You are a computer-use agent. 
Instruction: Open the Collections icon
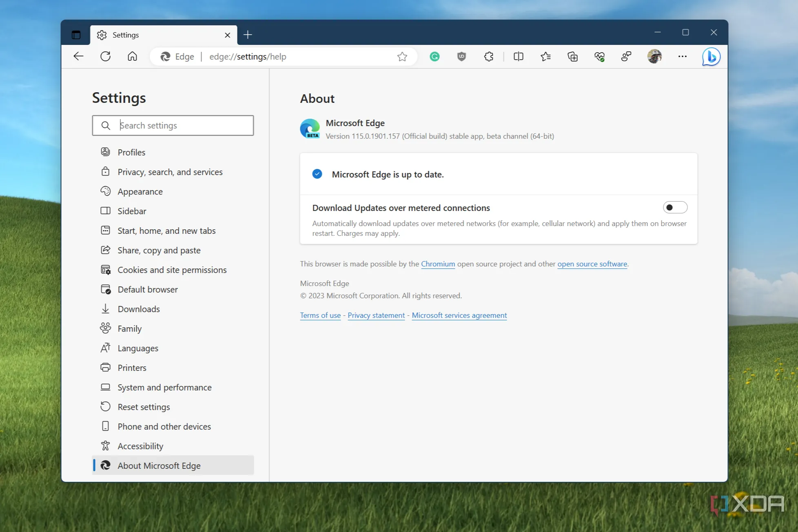click(x=572, y=57)
